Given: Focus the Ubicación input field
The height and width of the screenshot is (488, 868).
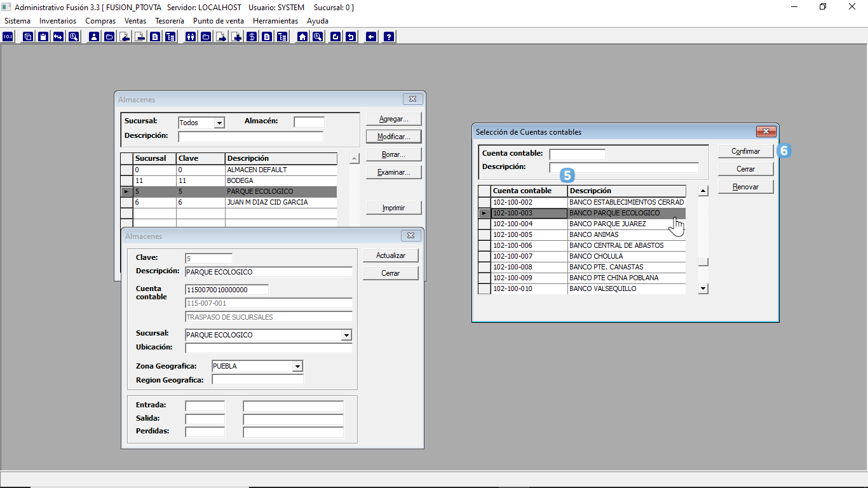Looking at the screenshot, I should pos(268,348).
